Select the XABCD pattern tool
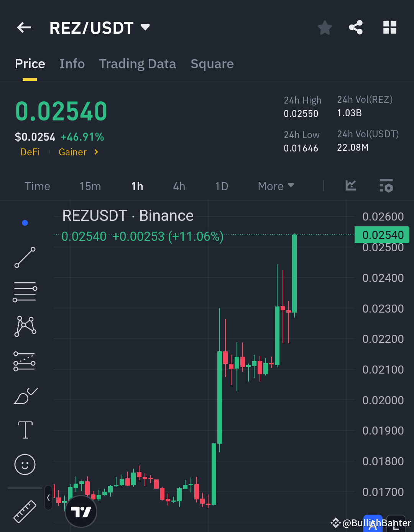 (25, 326)
